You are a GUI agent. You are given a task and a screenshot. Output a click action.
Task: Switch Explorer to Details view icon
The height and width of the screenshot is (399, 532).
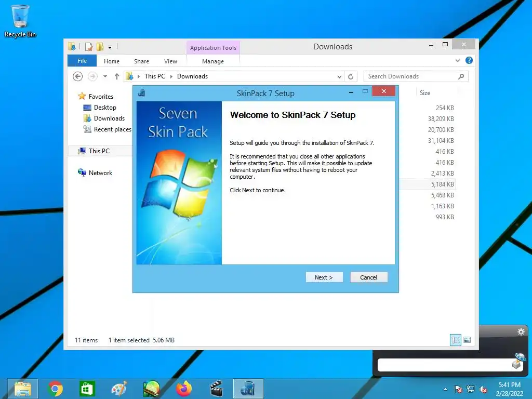pos(456,340)
